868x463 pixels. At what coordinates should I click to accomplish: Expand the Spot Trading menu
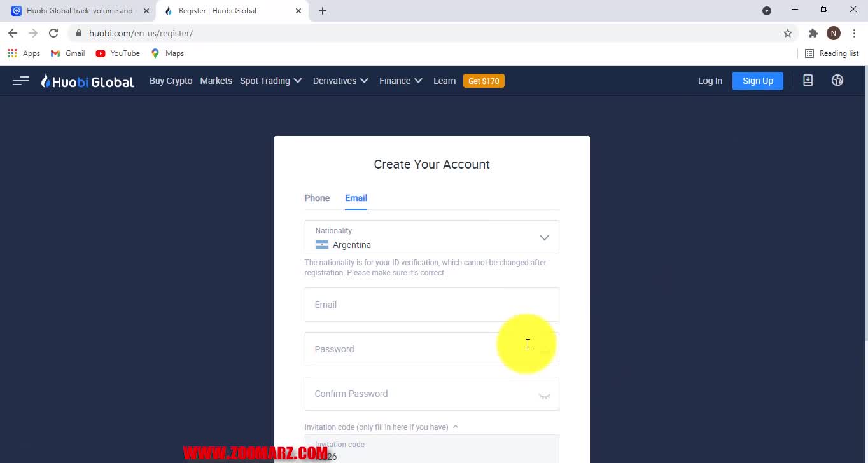tap(270, 81)
